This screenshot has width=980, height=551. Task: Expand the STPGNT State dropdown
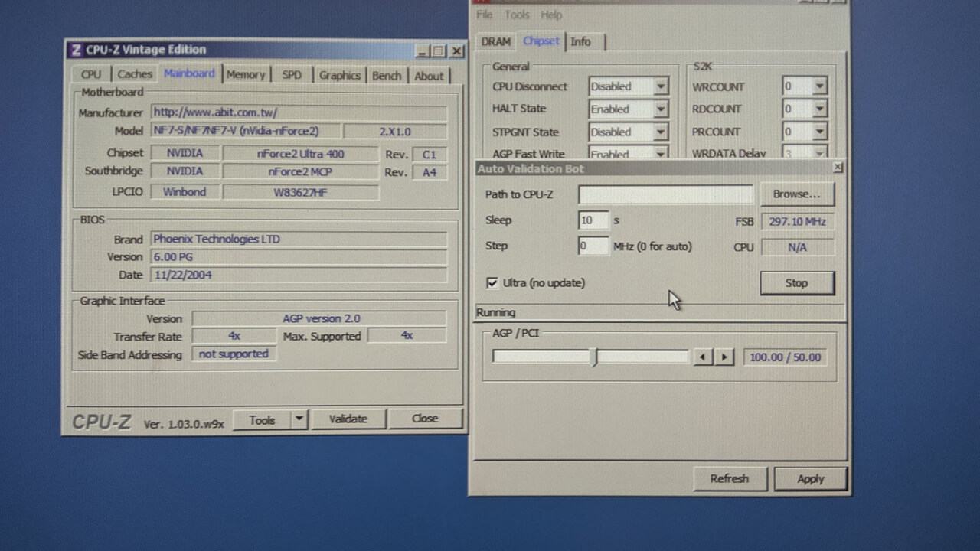point(660,132)
